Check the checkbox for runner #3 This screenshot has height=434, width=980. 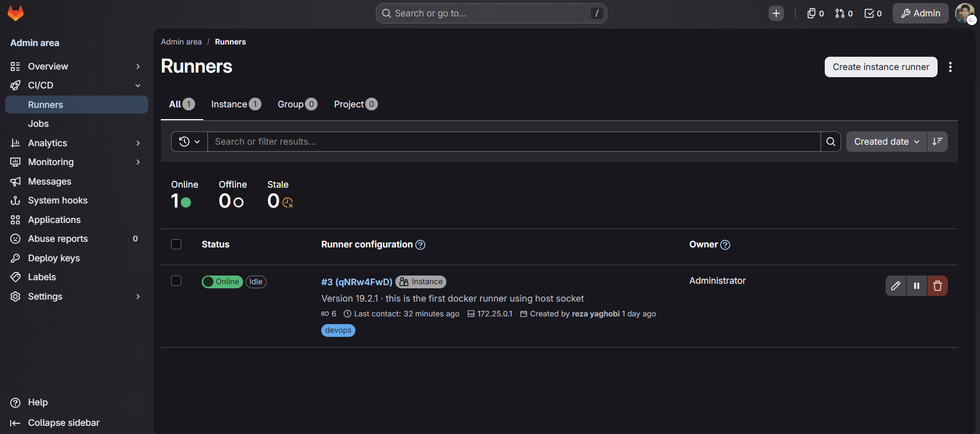tap(176, 281)
